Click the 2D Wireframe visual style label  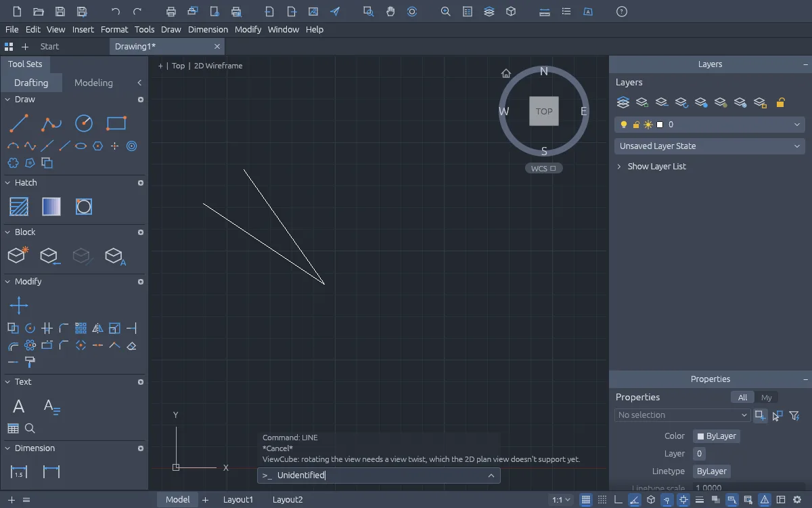[218, 66]
